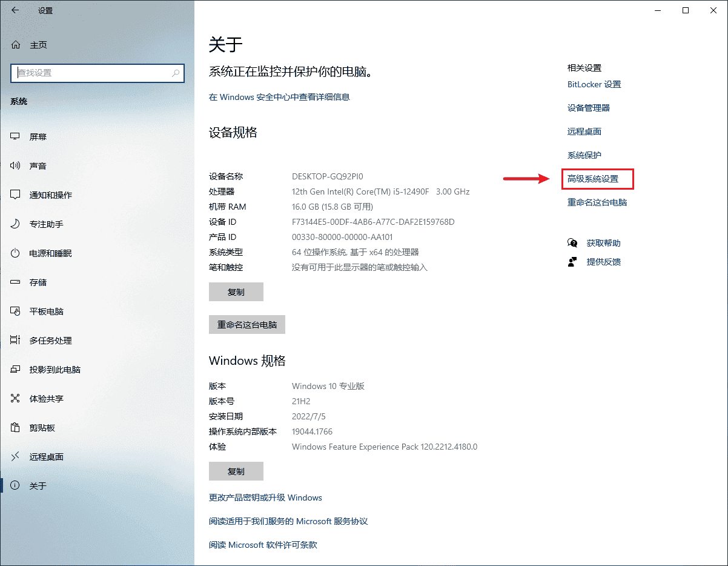
Task: Open Advanced system settings (高级系统设置) link
Action: click(x=593, y=179)
